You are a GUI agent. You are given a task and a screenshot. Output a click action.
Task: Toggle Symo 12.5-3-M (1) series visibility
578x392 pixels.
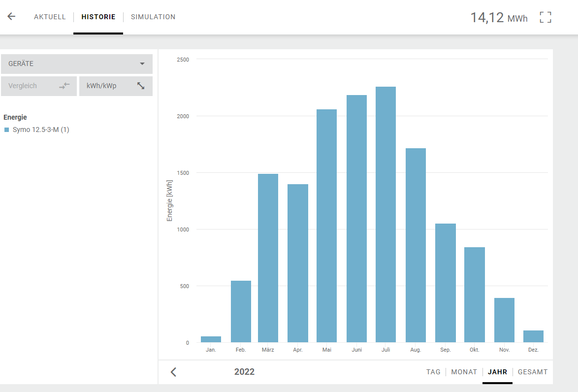tap(41, 130)
